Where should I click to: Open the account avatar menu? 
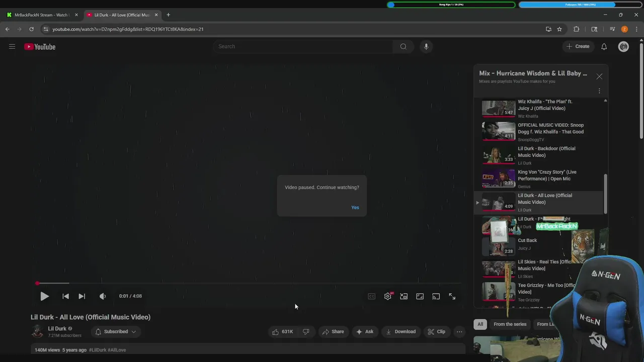click(623, 46)
